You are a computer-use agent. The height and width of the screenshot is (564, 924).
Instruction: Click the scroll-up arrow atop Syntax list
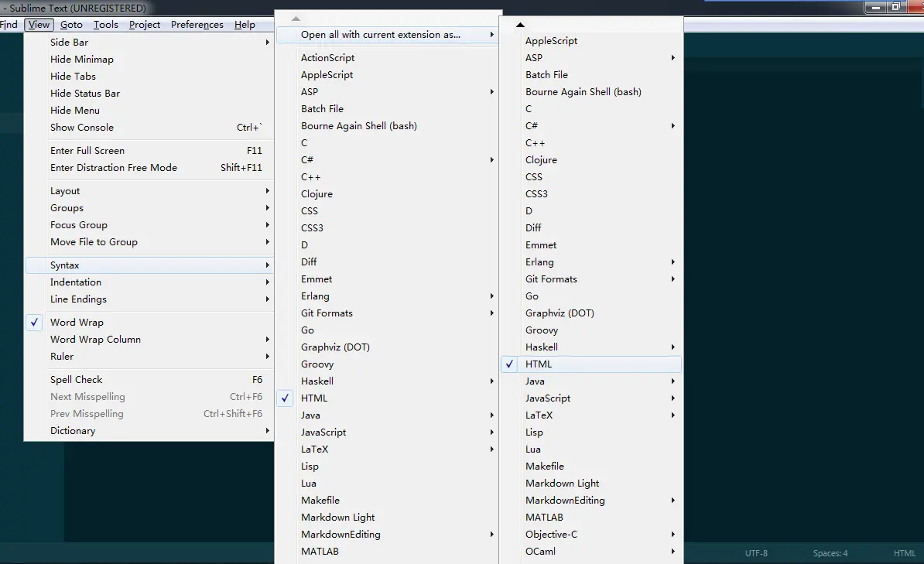296,19
